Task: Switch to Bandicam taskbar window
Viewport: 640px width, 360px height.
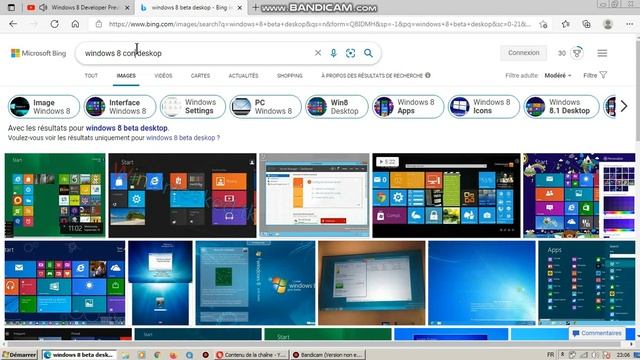Action: pos(328,355)
